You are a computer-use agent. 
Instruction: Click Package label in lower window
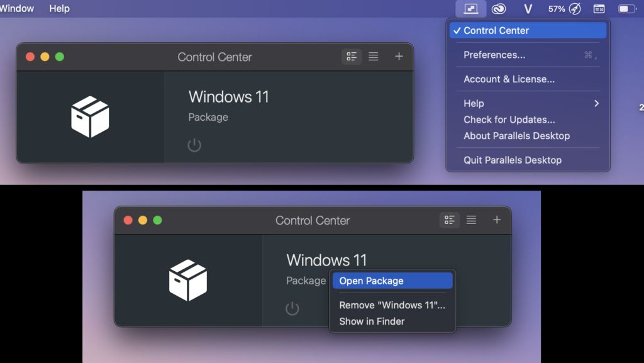tap(306, 281)
